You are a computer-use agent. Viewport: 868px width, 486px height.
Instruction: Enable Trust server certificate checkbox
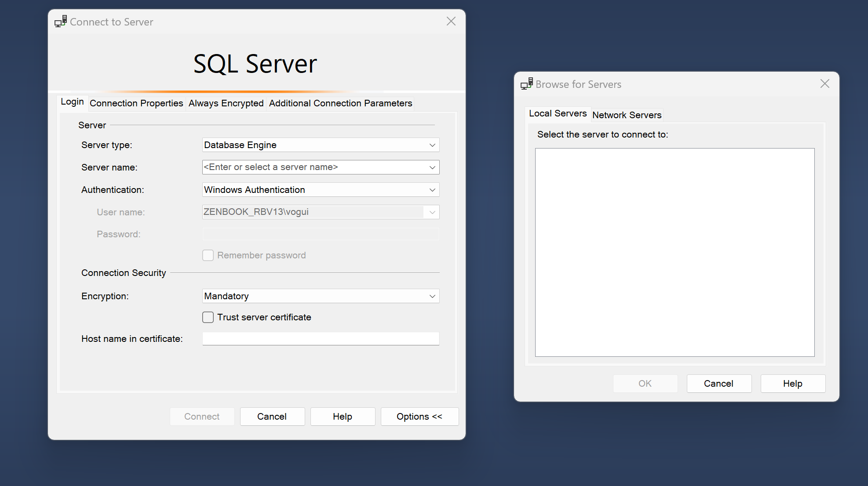pos(208,317)
